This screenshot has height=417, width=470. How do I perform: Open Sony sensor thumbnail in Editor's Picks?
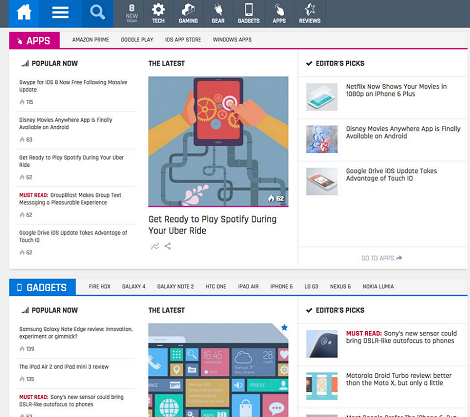click(x=322, y=344)
